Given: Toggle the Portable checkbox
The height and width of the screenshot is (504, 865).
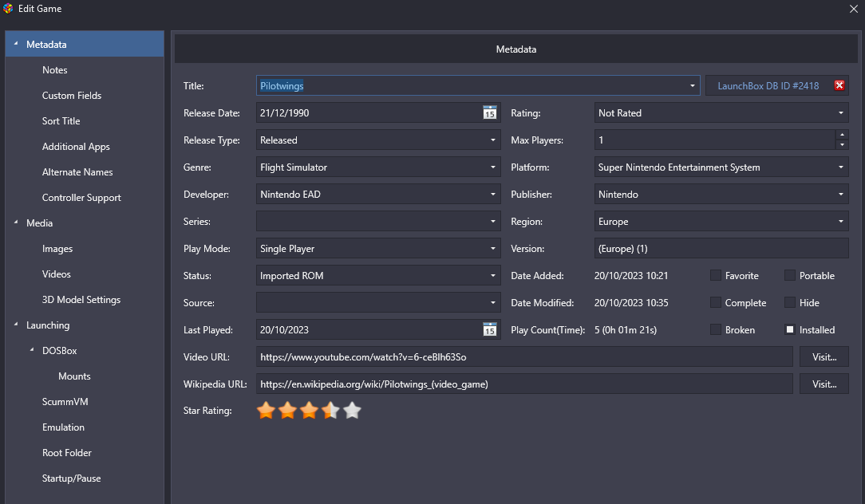Looking at the screenshot, I should (790, 275).
